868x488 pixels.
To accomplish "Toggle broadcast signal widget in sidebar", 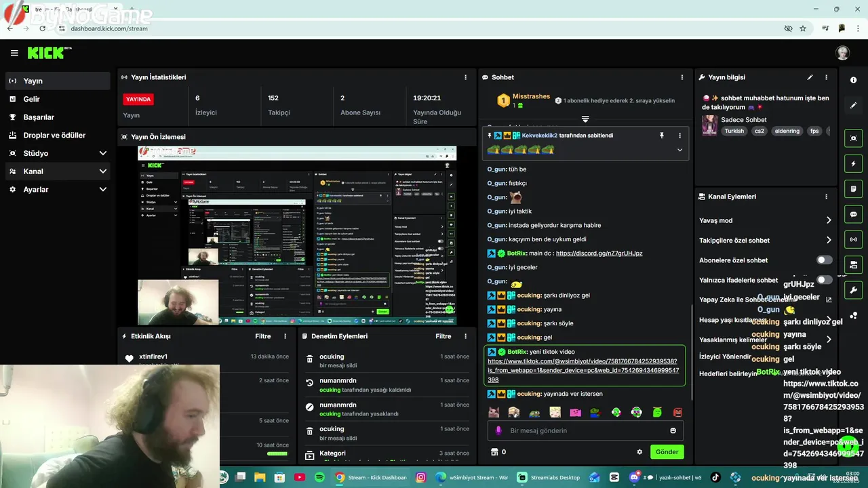I will pos(853,239).
